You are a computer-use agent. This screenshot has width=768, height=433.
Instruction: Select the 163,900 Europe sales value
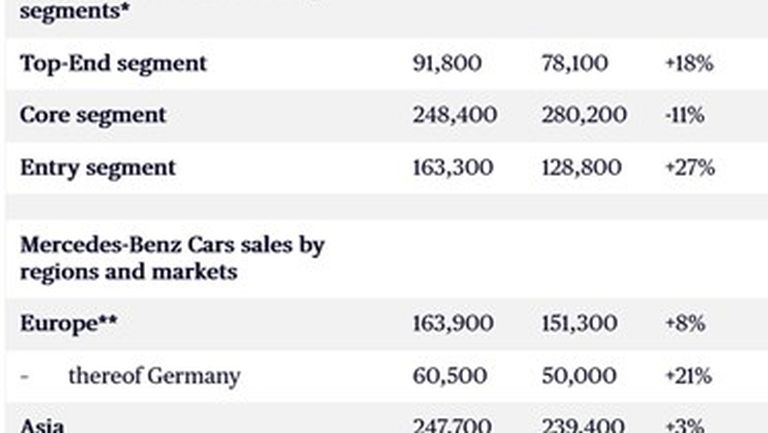453,324
